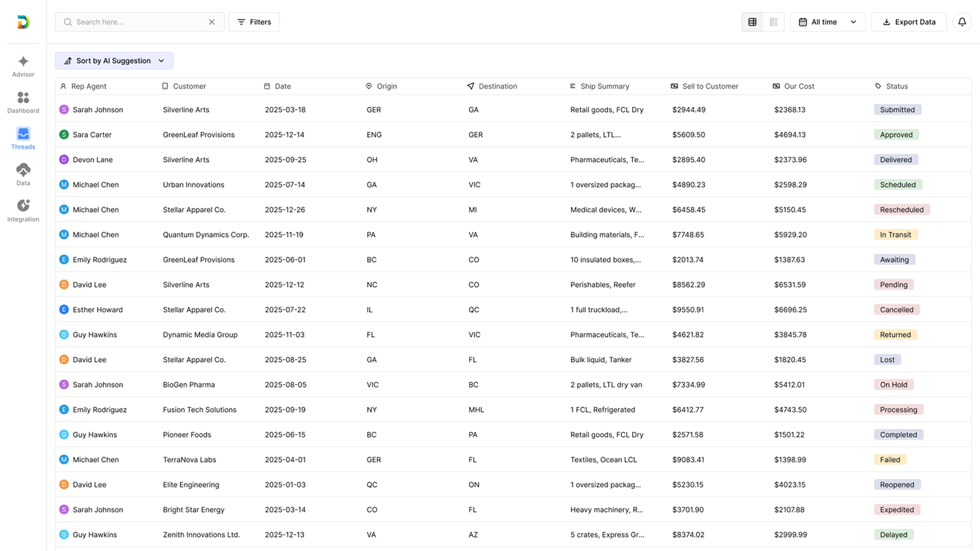Click into the Search here field
The image size is (980, 551).
tap(140, 22)
